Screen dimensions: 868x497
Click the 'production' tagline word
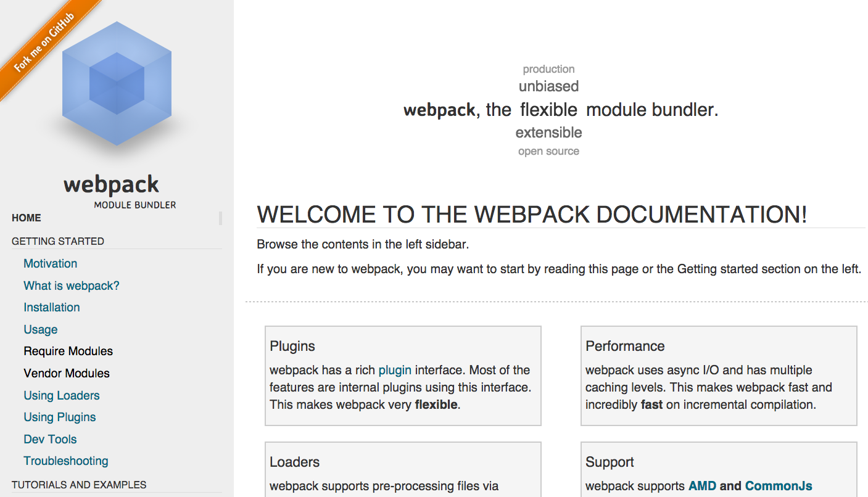click(x=548, y=69)
